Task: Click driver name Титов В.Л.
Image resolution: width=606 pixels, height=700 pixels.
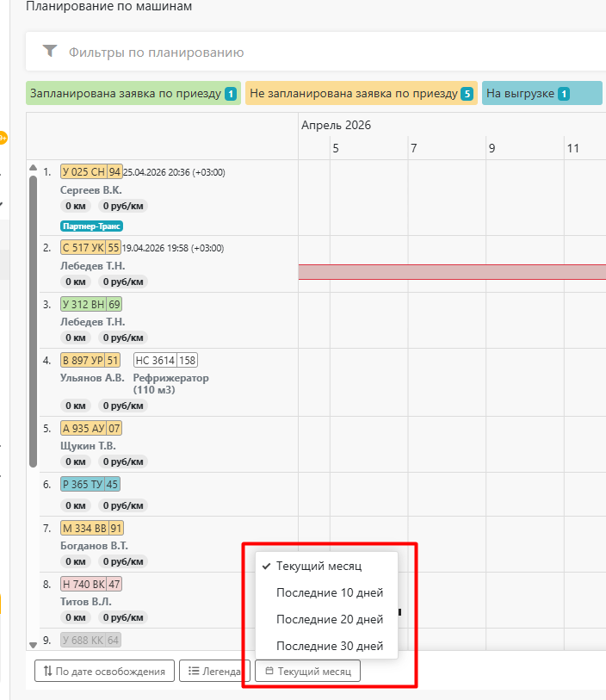Action: click(86, 602)
